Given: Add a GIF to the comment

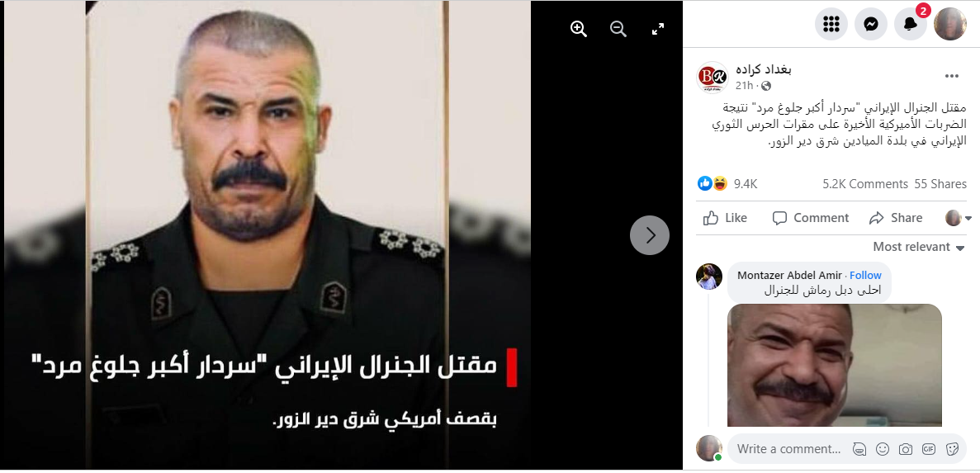Looking at the screenshot, I should click(929, 448).
